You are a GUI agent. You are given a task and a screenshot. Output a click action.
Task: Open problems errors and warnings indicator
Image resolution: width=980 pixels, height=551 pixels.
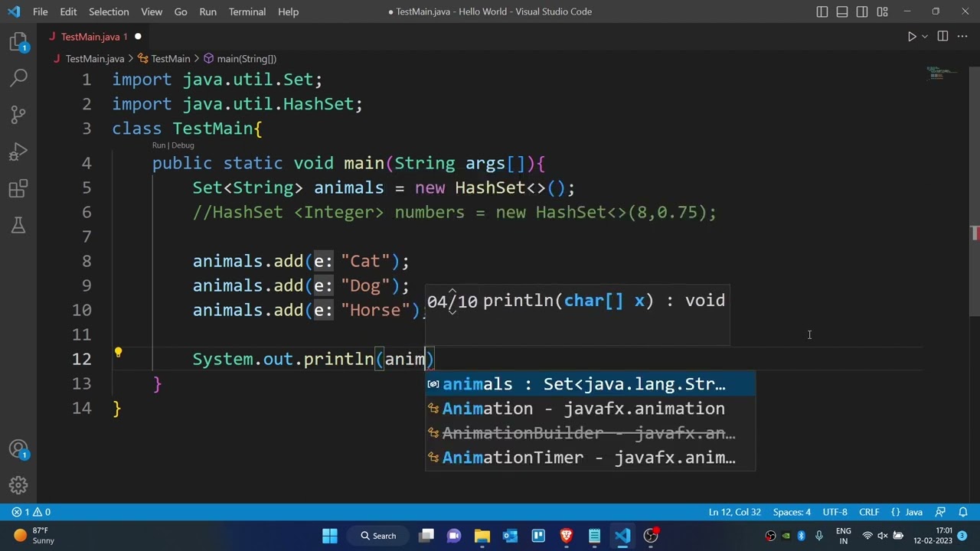click(31, 512)
